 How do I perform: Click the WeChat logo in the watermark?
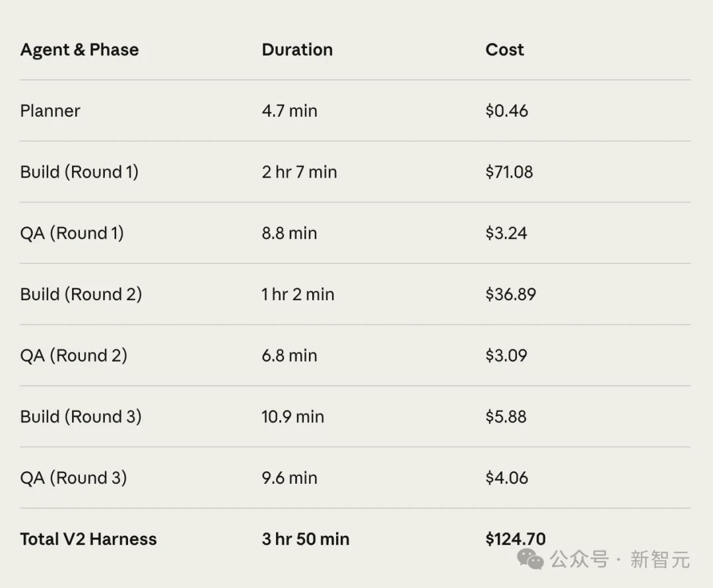click(530, 559)
